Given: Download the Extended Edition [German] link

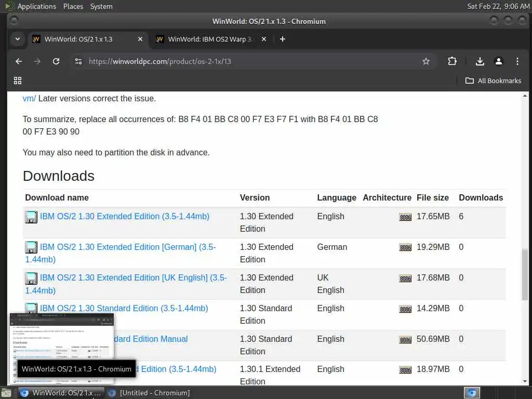Looking at the screenshot, I should coord(121,253).
